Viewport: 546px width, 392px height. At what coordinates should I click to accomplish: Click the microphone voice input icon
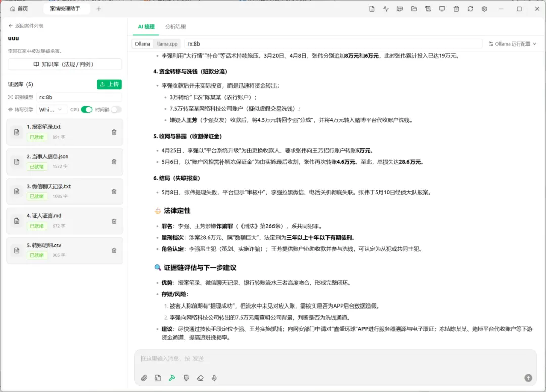[x=214, y=378]
